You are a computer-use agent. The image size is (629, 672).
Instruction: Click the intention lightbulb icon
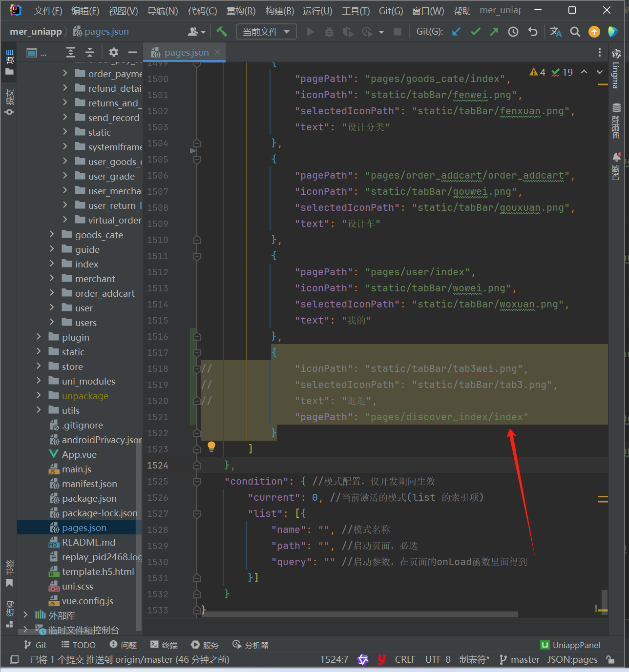tap(211, 446)
